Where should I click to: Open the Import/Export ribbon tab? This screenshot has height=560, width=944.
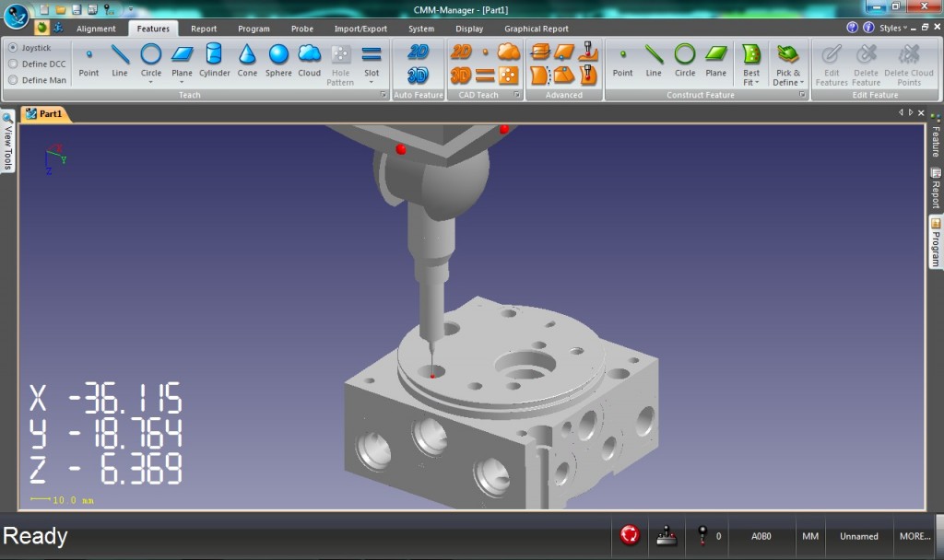(360, 29)
